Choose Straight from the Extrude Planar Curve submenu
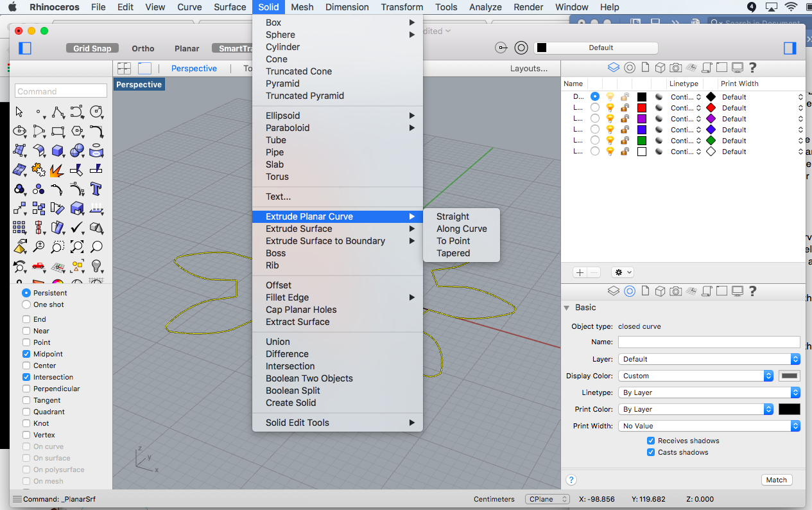The width and height of the screenshot is (812, 510). click(x=453, y=216)
